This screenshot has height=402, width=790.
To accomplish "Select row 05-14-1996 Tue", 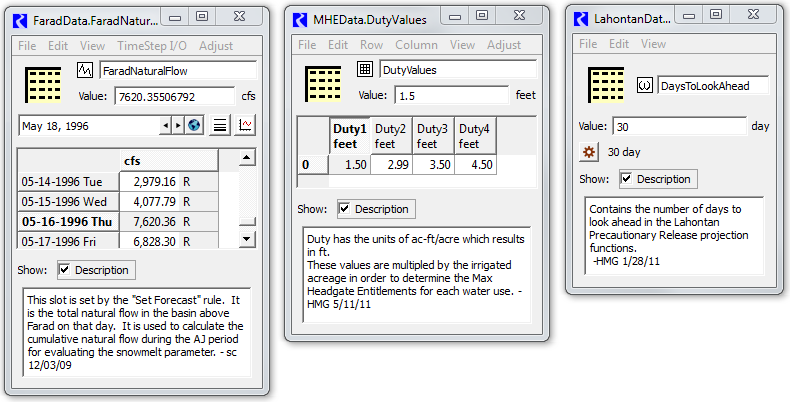I will pos(69,181).
